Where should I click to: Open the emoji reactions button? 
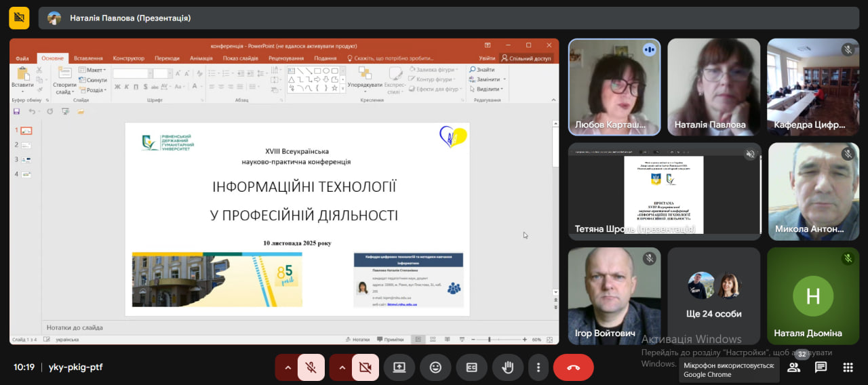[x=435, y=367]
